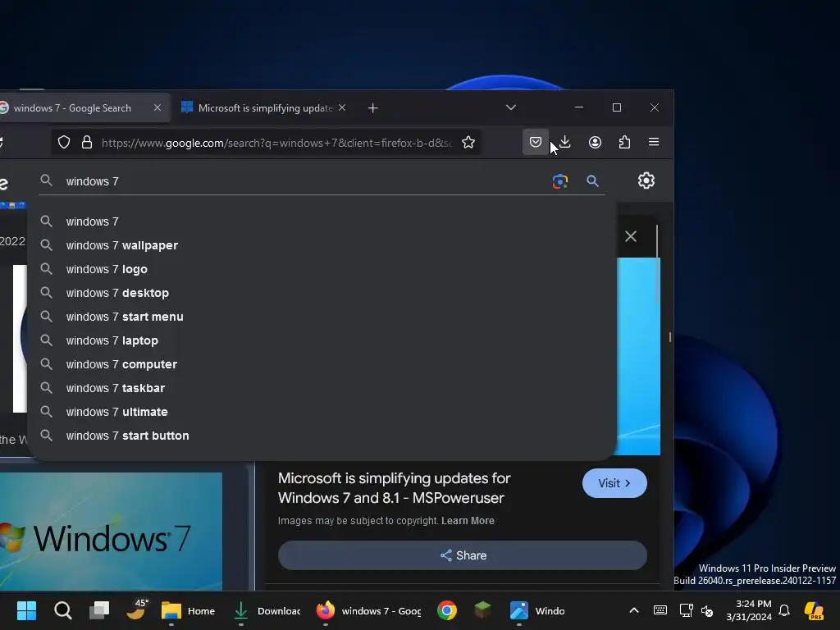The width and height of the screenshot is (840, 630).
Task: Open Google quick settings gear
Action: point(646,180)
